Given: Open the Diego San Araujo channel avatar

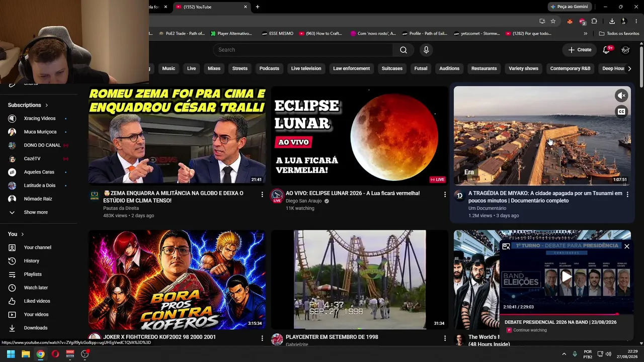Looking at the screenshot, I should (x=277, y=196).
